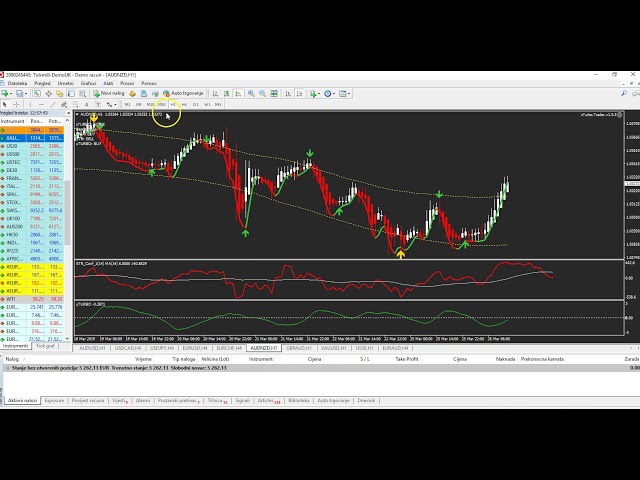Select US500 in the instrument list
The width and height of the screenshot is (640, 480).
click(12, 154)
